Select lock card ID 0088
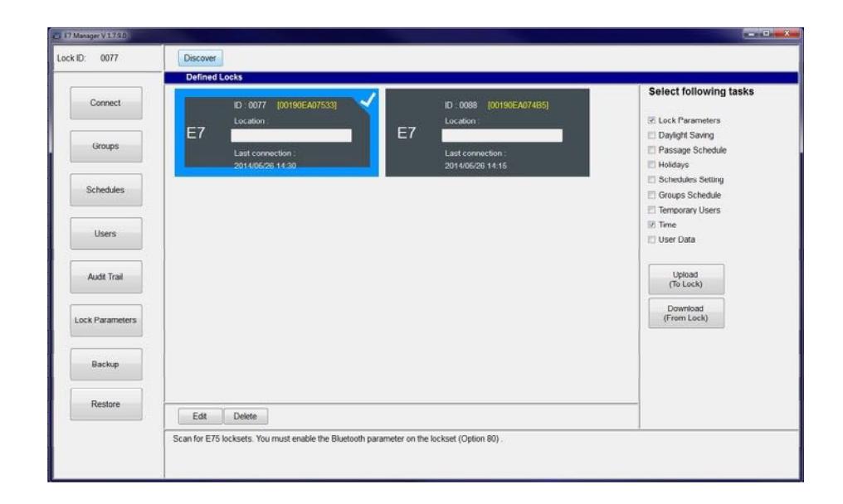The width and height of the screenshot is (843, 504). [x=487, y=133]
